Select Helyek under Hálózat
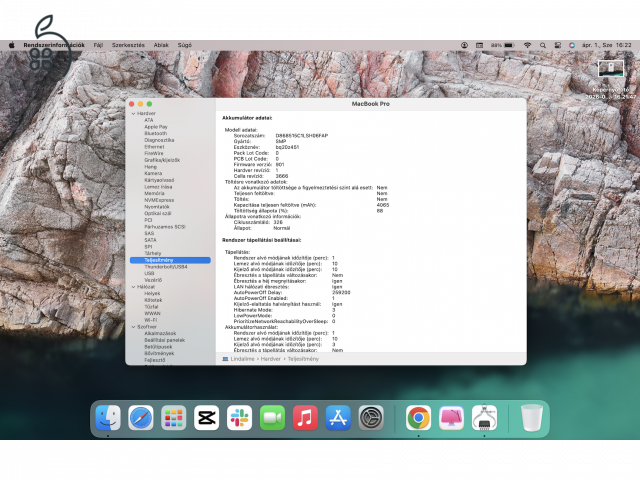Screen dimensions: 640x480 coord(152,293)
